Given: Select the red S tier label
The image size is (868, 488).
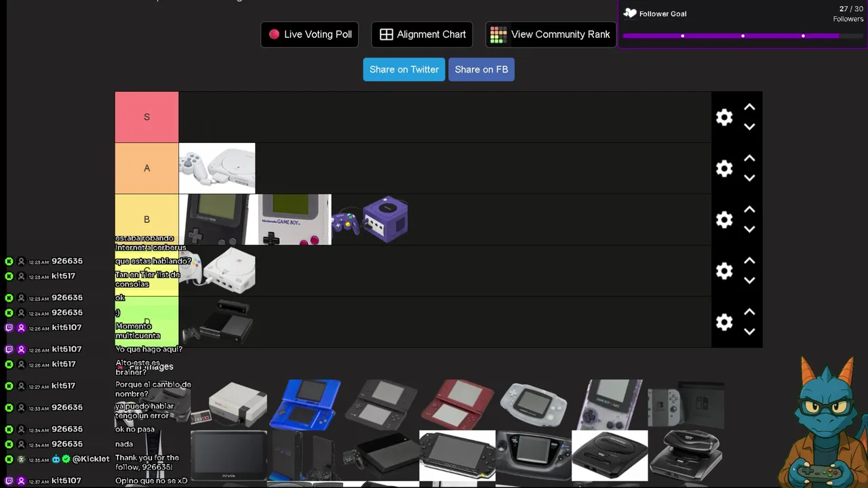Looking at the screenshot, I should tap(146, 117).
